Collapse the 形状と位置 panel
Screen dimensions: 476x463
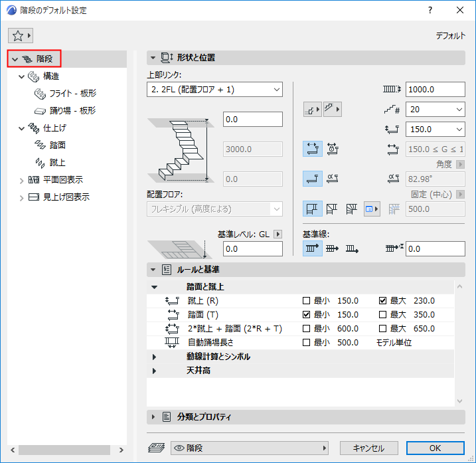pos(153,57)
